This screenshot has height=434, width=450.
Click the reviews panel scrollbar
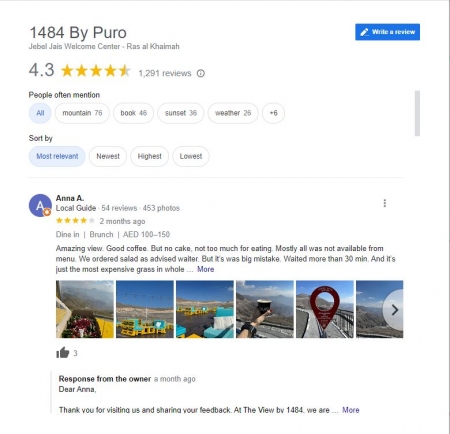tap(417, 113)
